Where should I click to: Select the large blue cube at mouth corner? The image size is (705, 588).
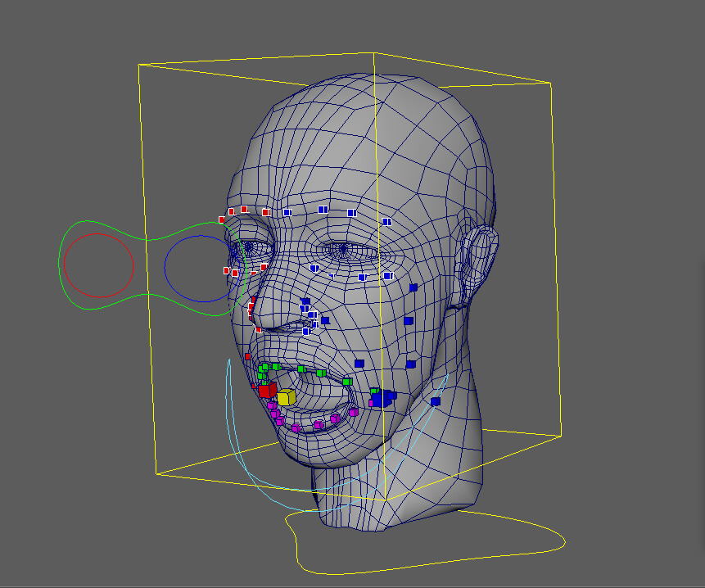pyautogui.click(x=382, y=399)
